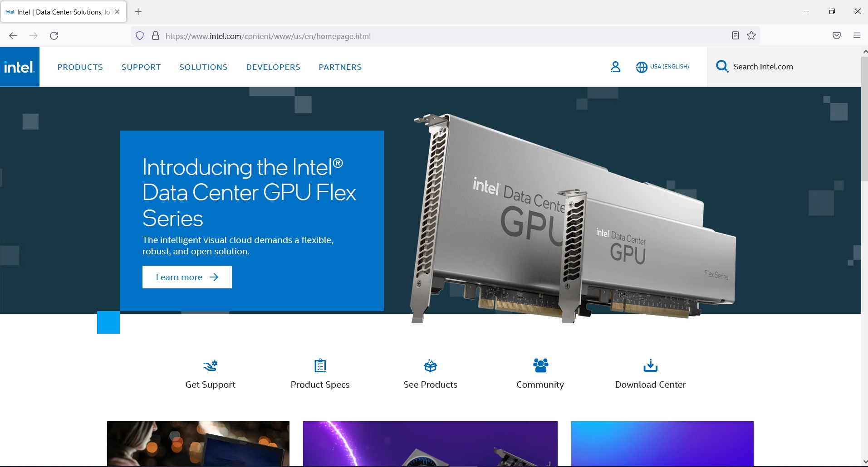Viewport: 868px width, 467px height.
Task: Bookmark this page with the star
Action: (x=751, y=35)
